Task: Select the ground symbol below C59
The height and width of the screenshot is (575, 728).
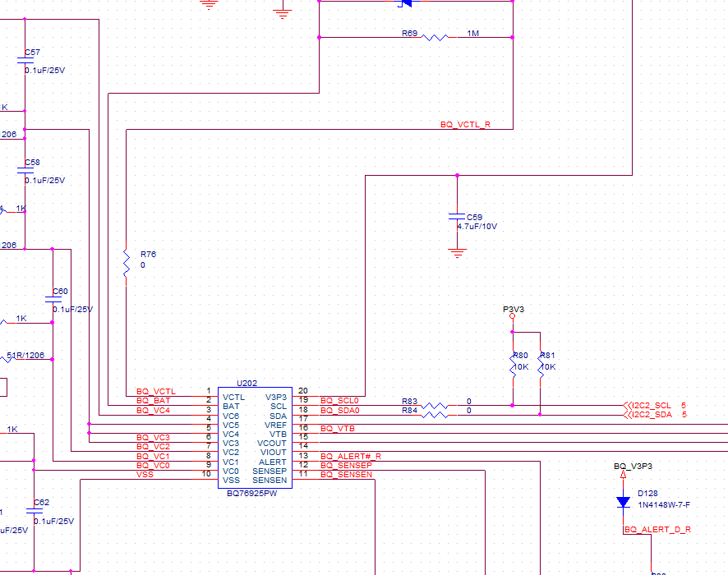Action: [457, 253]
